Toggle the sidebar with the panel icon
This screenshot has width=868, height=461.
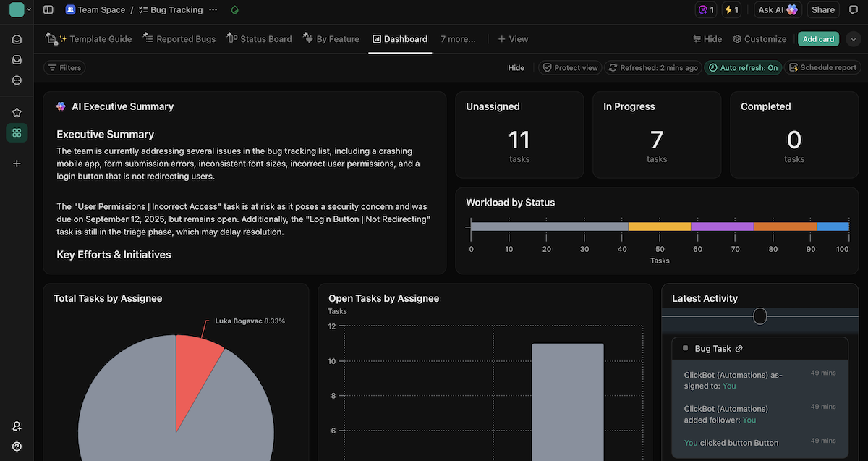click(48, 9)
